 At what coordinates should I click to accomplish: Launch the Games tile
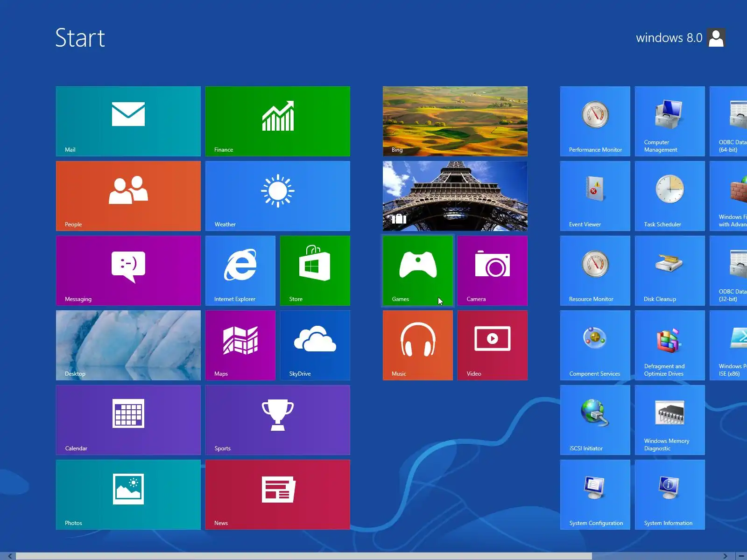418,271
